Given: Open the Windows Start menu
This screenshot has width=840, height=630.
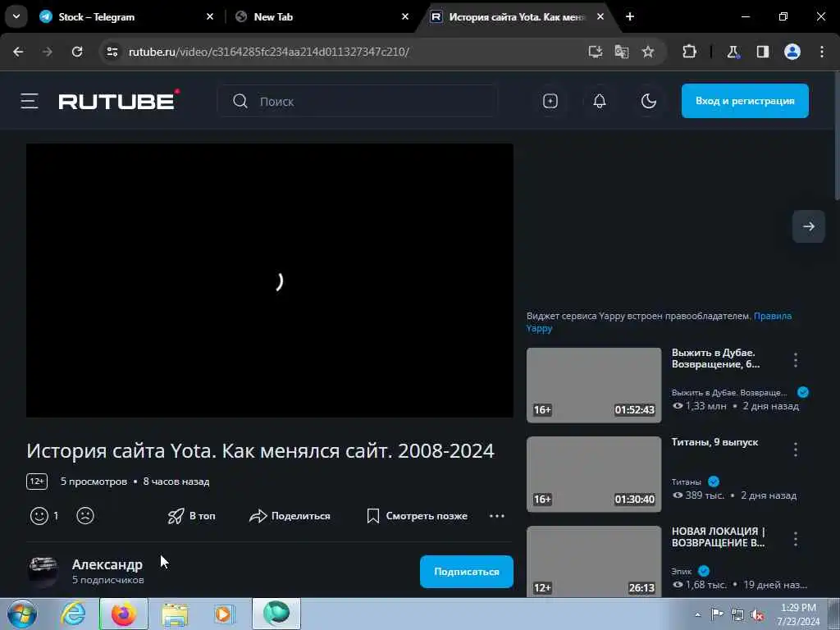Looking at the screenshot, I should tap(22, 614).
